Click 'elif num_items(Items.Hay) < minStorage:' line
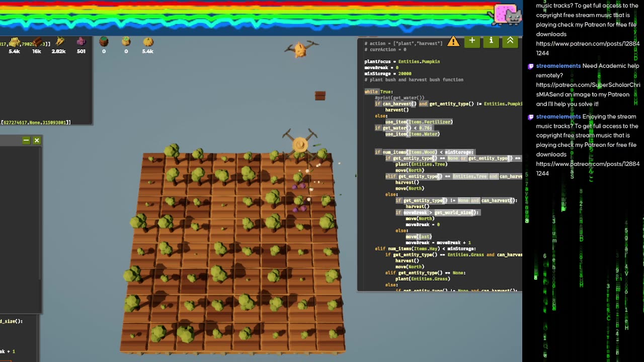Image resolution: width=644 pixels, height=362 pixels. tap(425, 248)
